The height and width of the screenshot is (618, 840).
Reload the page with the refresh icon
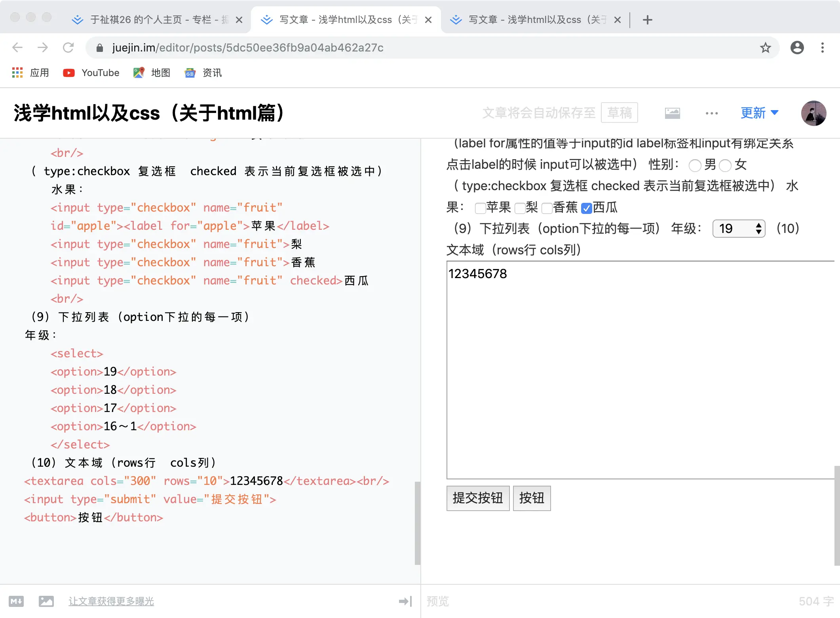tap(68, 48)
